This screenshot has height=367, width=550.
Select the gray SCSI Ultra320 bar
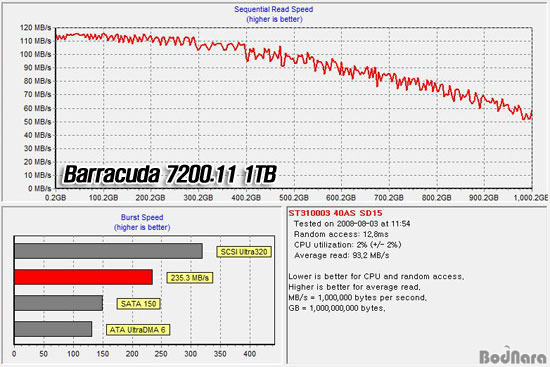coord(108,251)
